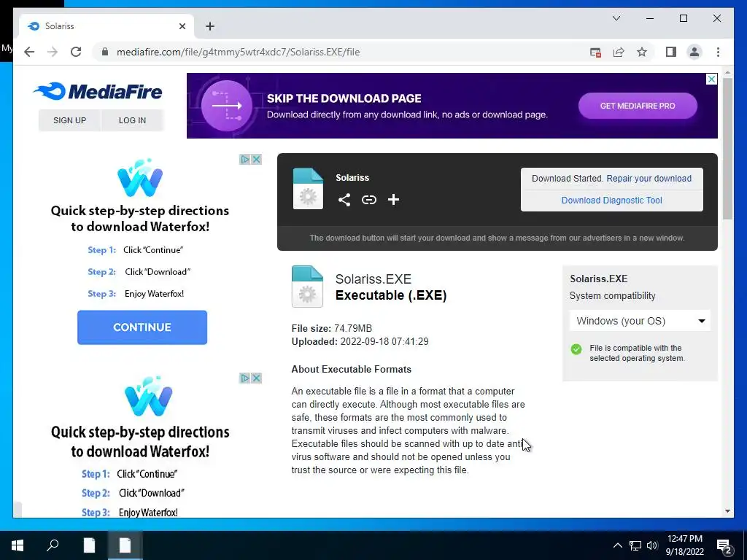Image resolution: width=747 pixels, height=560 pixels.
Task: Open Windows taskbar search
Action: click(53, 545)
